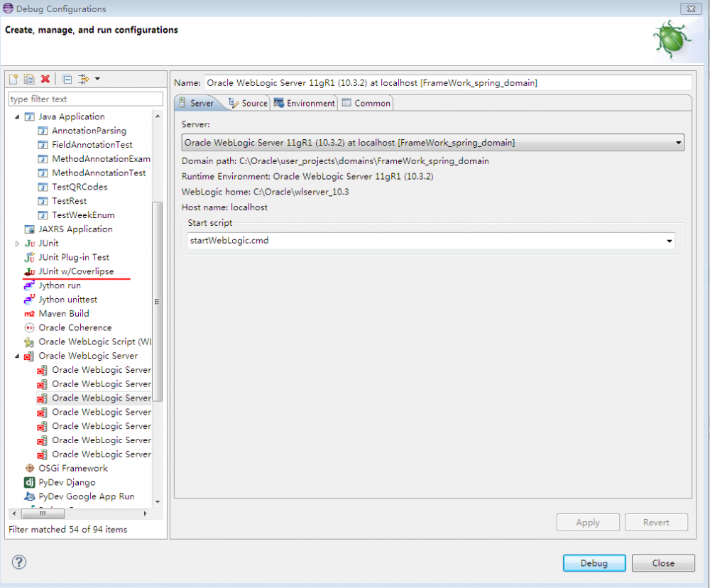The image size is (710, 588).
Task: Collapse the Oracle WebLogic Server tree node
Action: tap(17, 356)
